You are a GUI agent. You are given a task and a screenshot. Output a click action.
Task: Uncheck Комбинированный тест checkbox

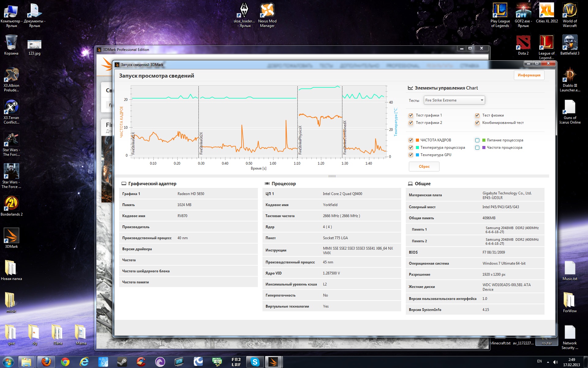pyautogui.click(x=477, y=123)
